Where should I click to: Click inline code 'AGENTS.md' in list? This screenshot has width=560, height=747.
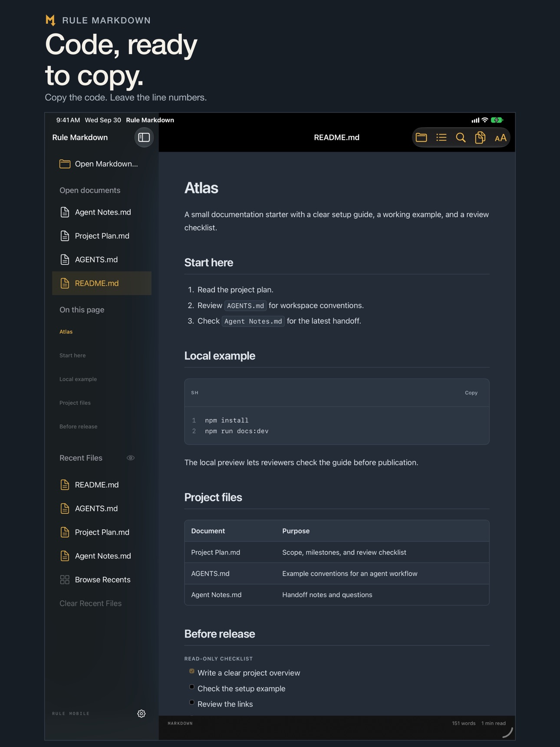coord(245,306)
